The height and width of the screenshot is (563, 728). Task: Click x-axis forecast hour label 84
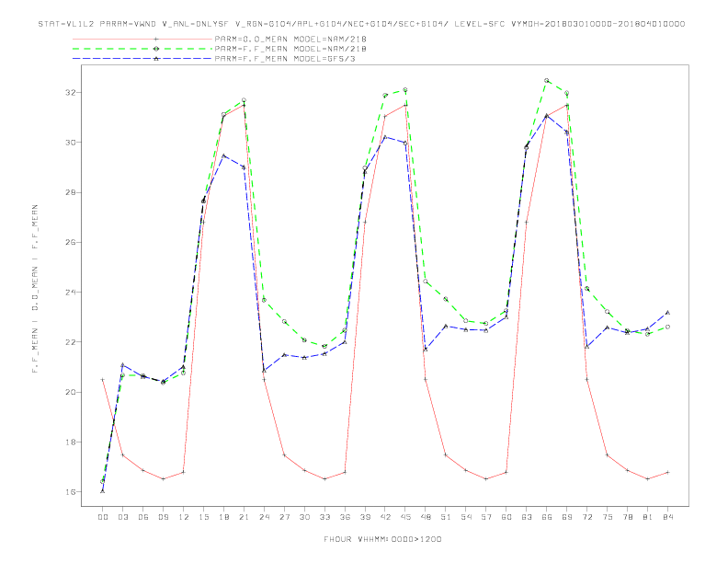[668, 517]
